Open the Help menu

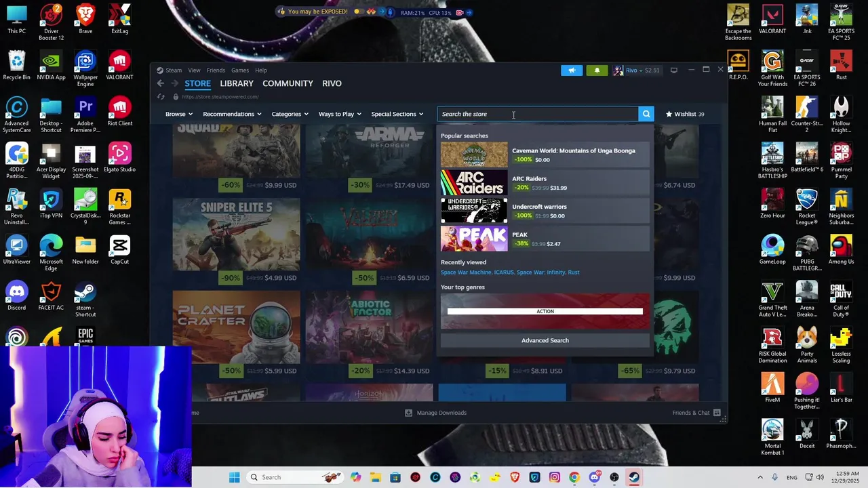coord(261,70)
